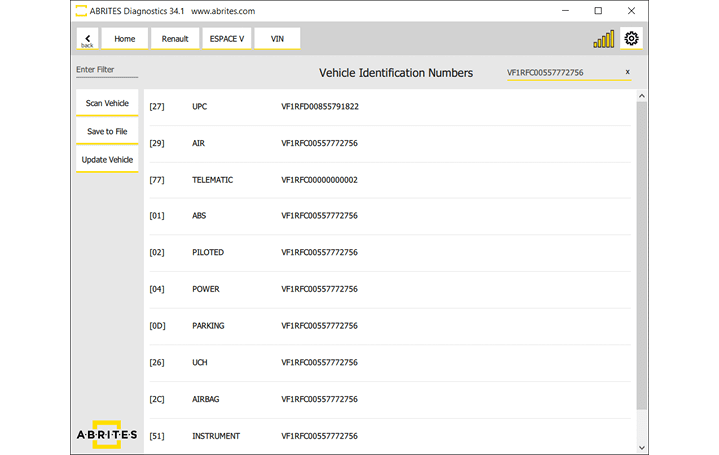Go to Home breadcrumb

tap(124, 39)
